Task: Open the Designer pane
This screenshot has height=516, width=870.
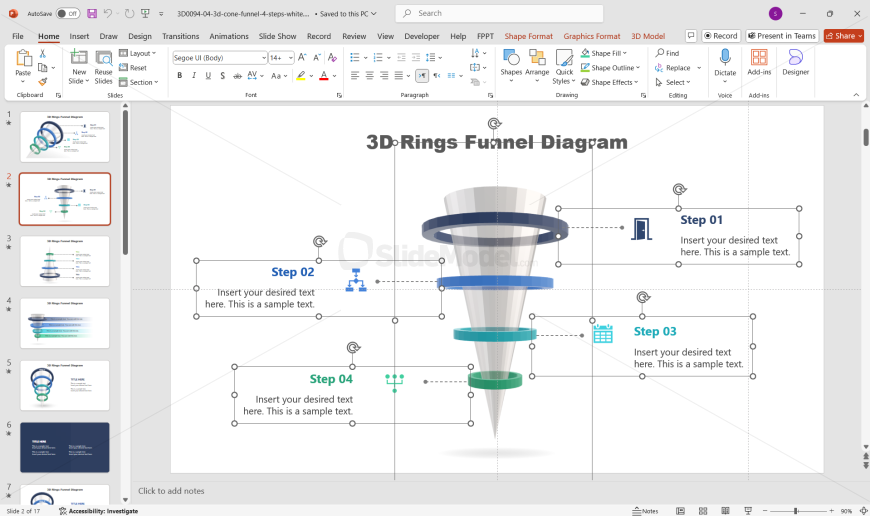Action: [x=795, y=62]
